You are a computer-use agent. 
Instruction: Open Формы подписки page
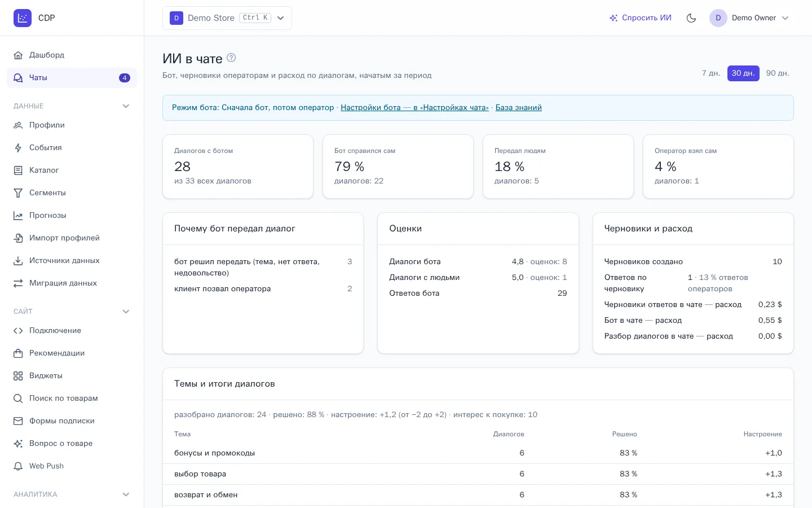[72, 421]
